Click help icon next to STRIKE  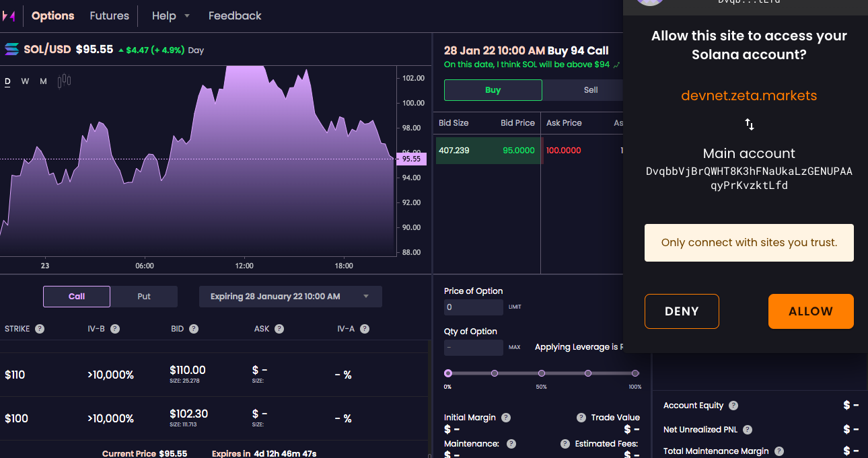tap(40, 329)
